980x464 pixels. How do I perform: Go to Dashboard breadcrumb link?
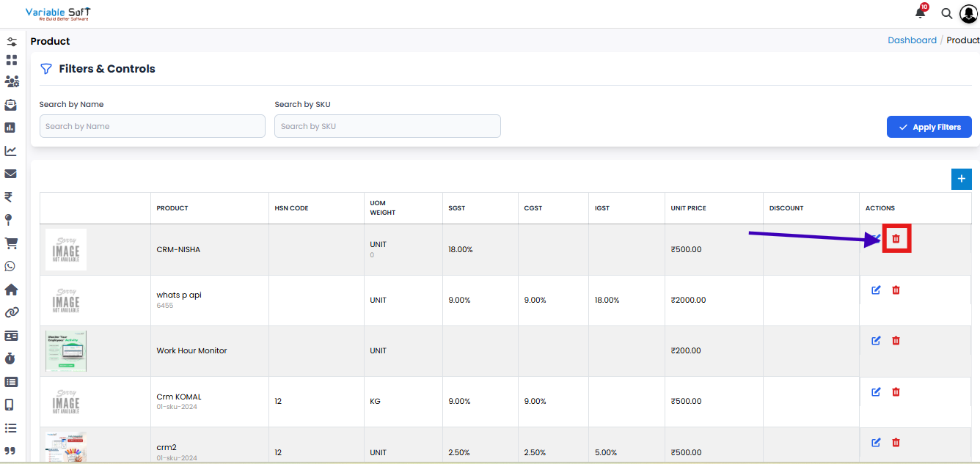(x=912, y=40)
